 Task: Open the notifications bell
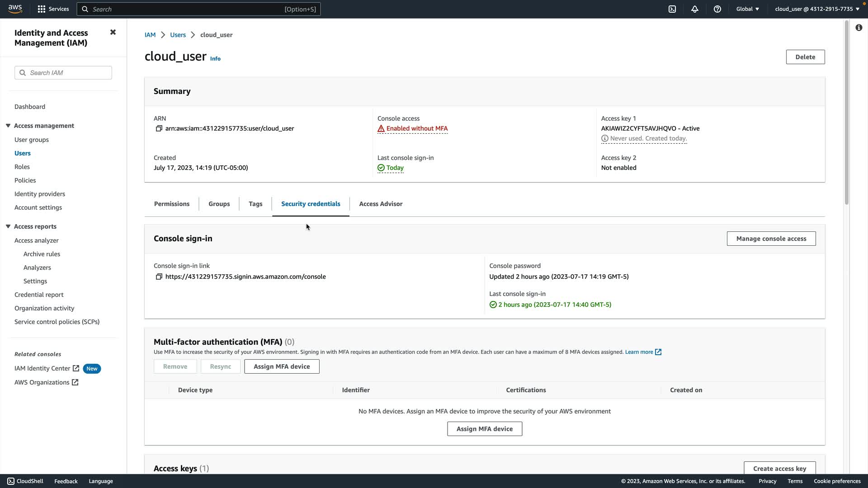coord(695,9)
